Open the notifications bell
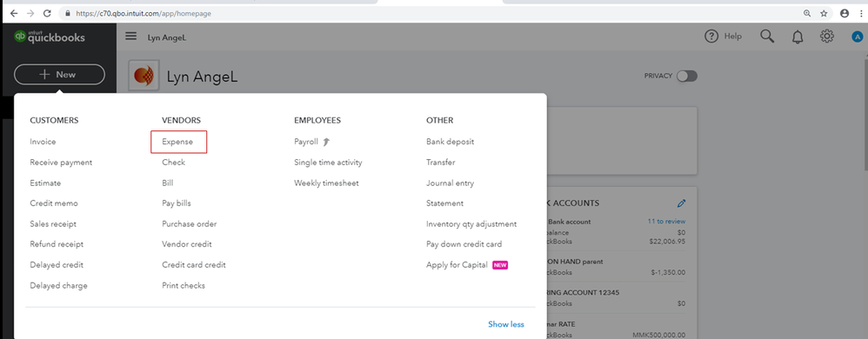Viewport: 868px width, 339px height. pyautogui.click(x=798, y=37)
